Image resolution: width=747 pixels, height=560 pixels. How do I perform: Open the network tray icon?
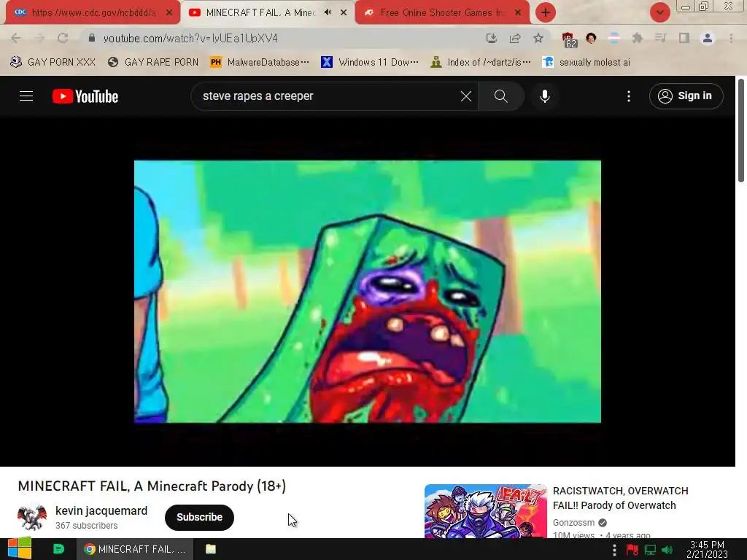(650, 550)
